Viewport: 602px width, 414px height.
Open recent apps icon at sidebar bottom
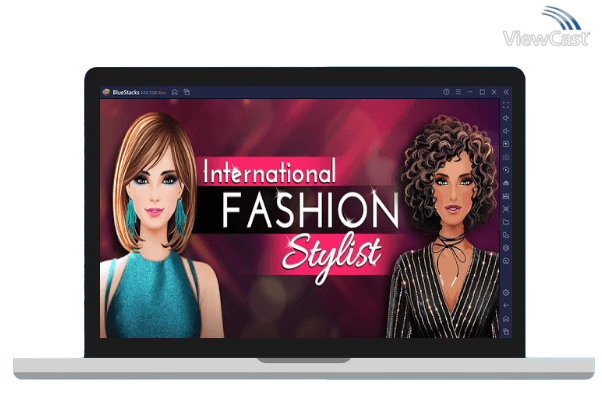(506, 332)
